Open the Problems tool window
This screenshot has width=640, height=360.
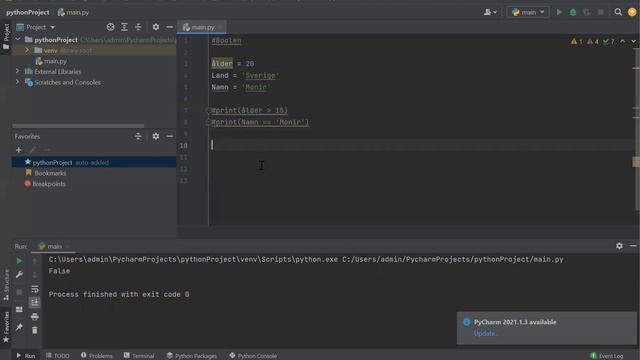[x=96, y=356]
